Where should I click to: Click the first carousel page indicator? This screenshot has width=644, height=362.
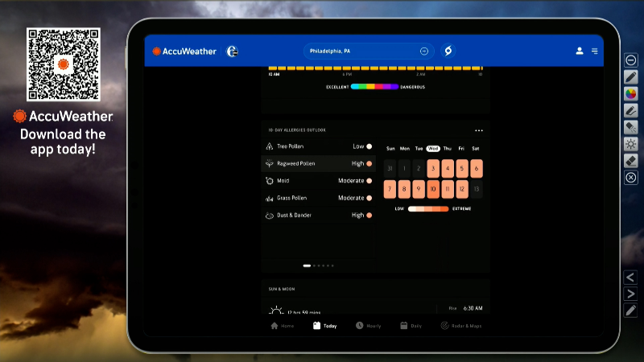pos(307,265)
